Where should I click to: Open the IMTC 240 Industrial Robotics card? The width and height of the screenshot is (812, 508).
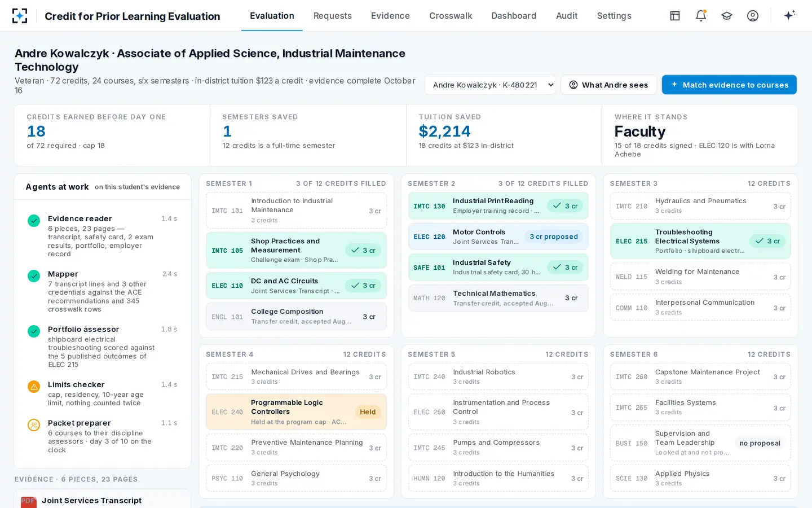pos(498,376)
